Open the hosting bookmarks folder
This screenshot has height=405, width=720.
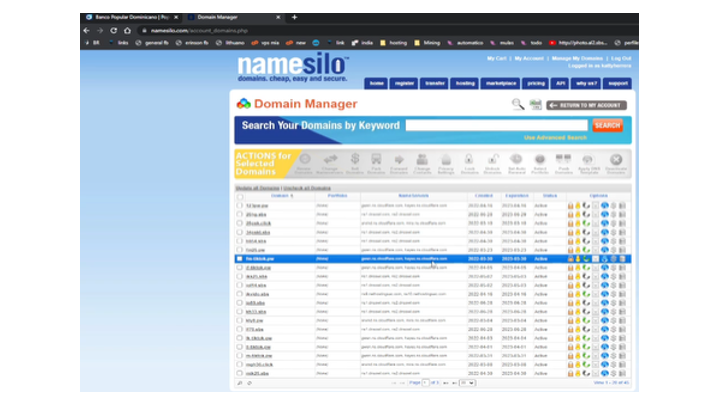click(394, 43)
